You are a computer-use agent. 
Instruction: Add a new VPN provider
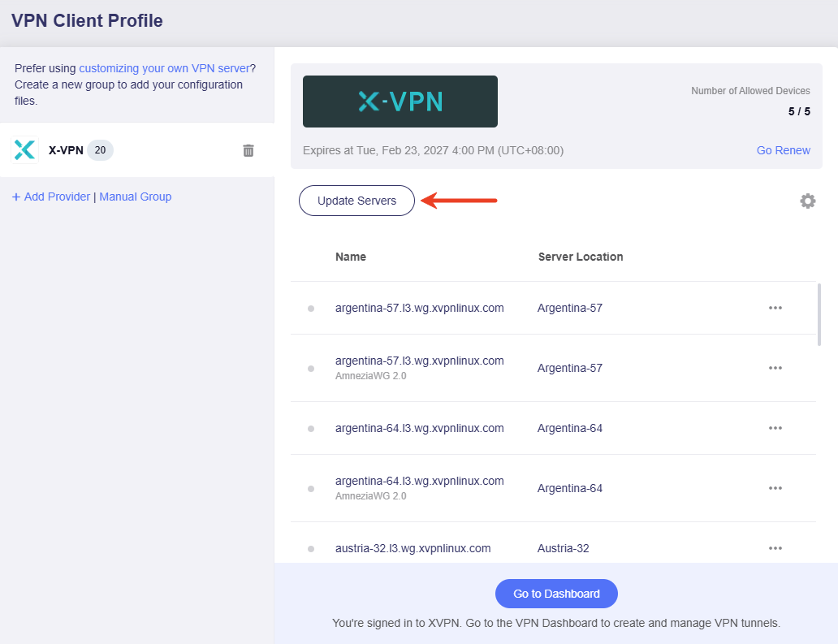tap(51, 197)
